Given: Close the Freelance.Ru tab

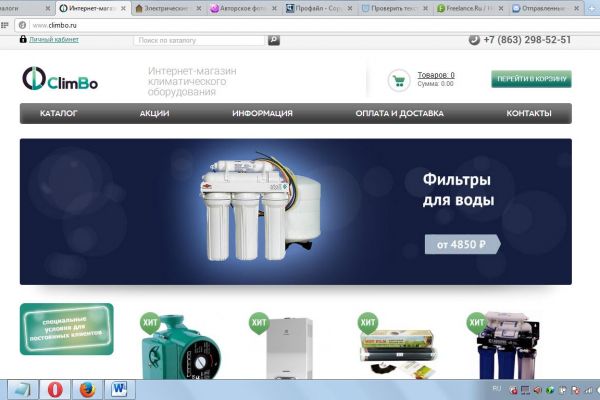Looking at the screenshot, I should tap(501, 8).
